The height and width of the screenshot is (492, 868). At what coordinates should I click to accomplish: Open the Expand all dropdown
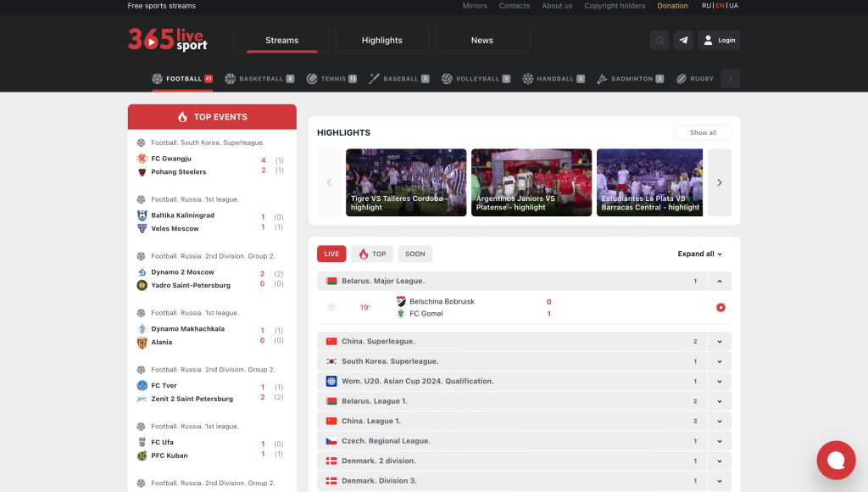point(700,254)
